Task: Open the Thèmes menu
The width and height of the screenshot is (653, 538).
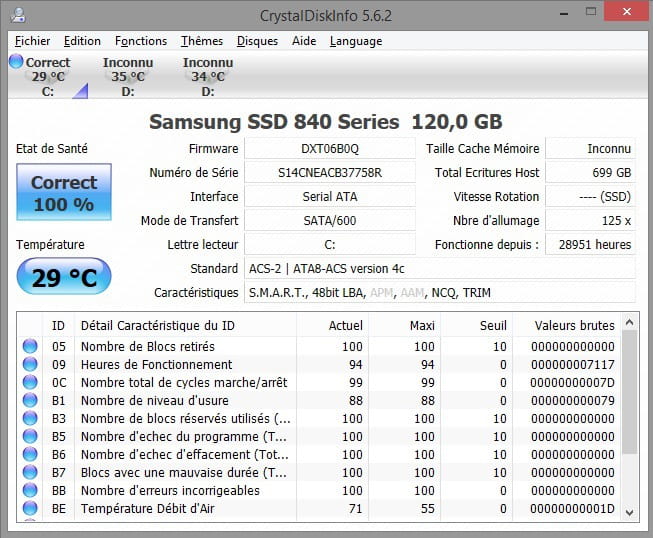Action: pos(202,41)
